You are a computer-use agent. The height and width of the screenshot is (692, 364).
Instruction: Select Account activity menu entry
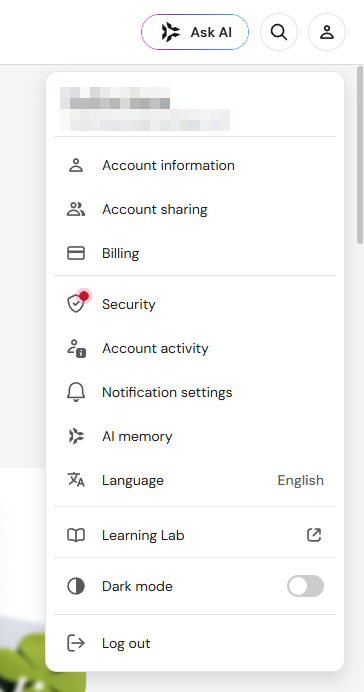pos(195,348)
